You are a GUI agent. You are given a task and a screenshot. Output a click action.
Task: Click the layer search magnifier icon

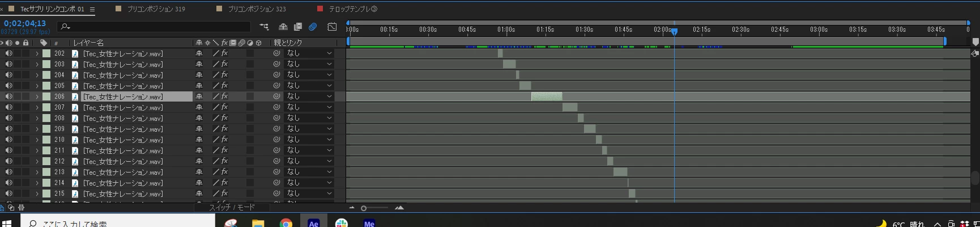point(65,27)
